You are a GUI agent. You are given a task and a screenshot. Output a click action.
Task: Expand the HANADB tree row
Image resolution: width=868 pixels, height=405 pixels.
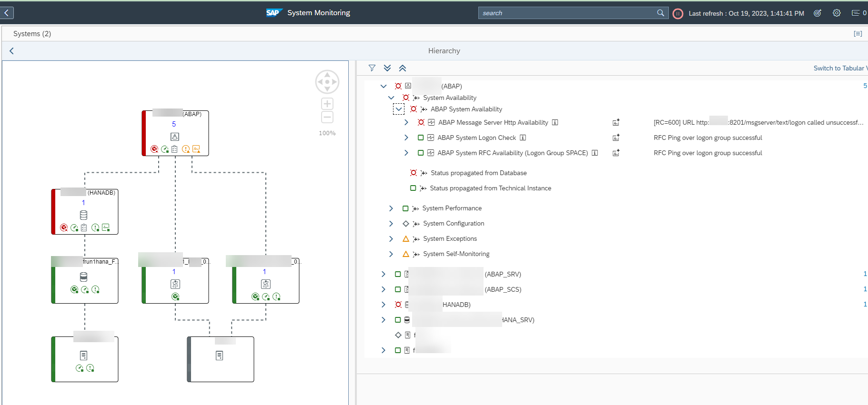pos(384,305)
